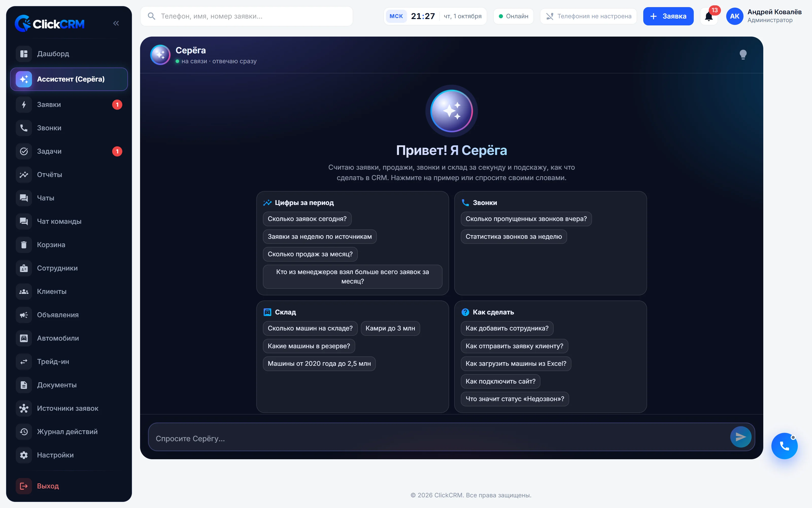812x508 pixels.
Task: Send message with the paper plane button
Action: (740, 437)
